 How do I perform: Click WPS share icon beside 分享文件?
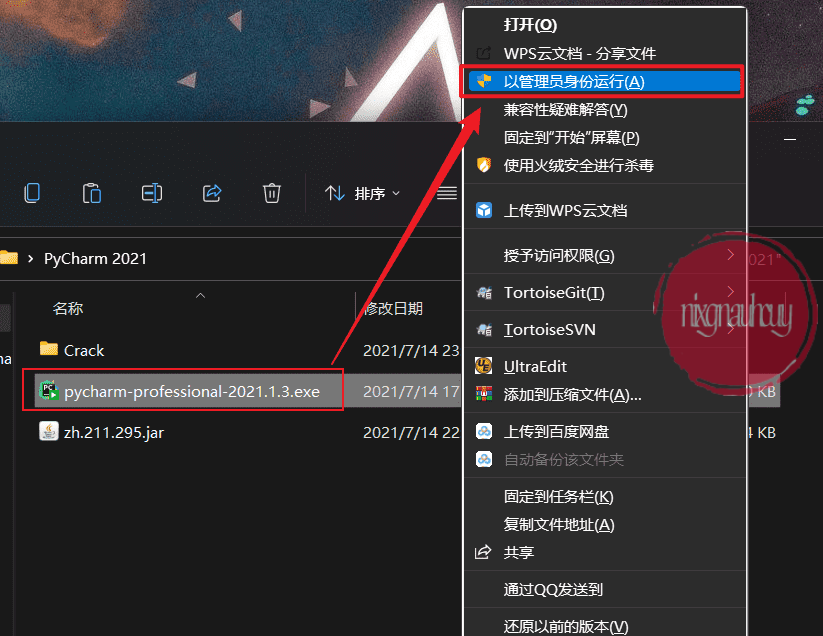[x=483, y=53]
